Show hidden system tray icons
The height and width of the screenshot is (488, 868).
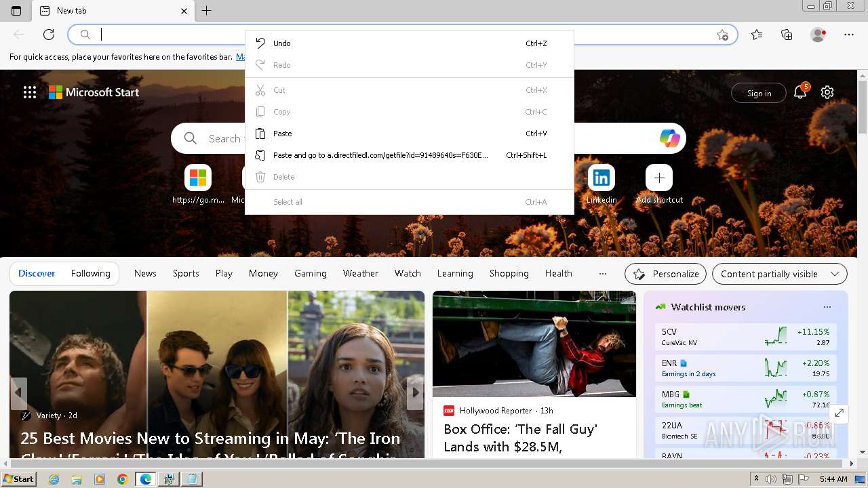tap(756, 479)
